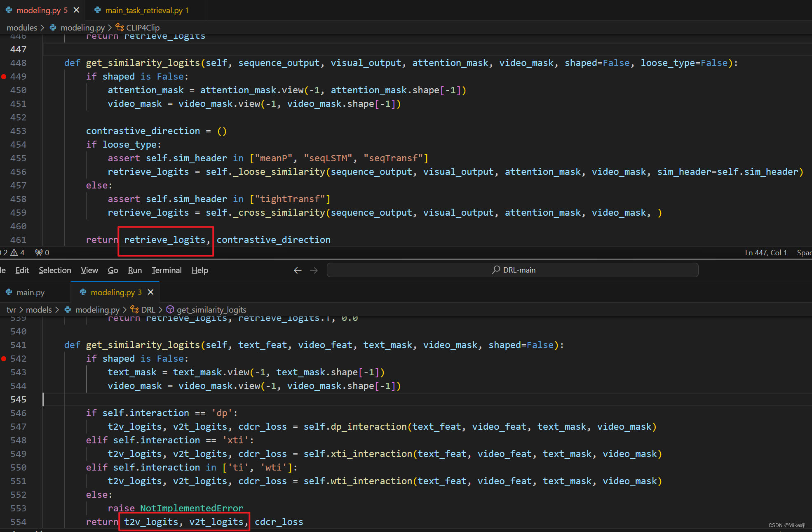Image resolution: width=812 pixels, height=532 pixels.
Task: Click 'xti_interaction' call on line 549
Action: [x=371, y=454]
